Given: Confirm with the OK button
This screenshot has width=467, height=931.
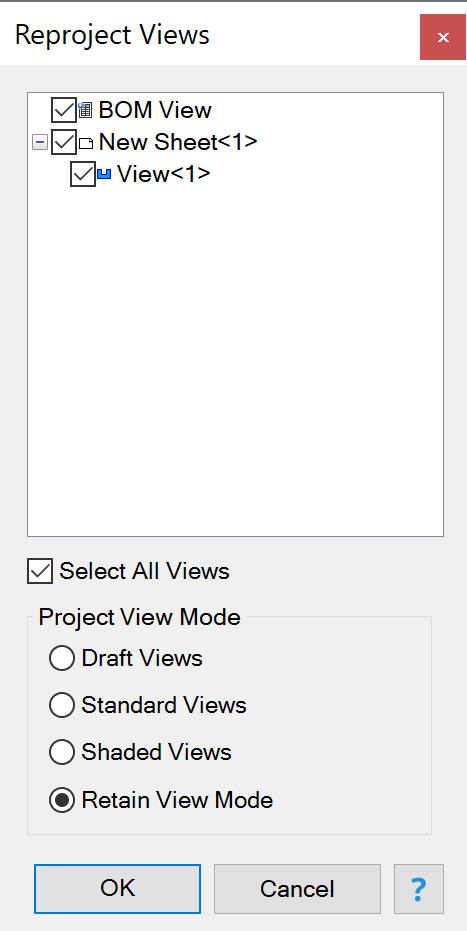Looking at the screenshot, I should point(117,889).
